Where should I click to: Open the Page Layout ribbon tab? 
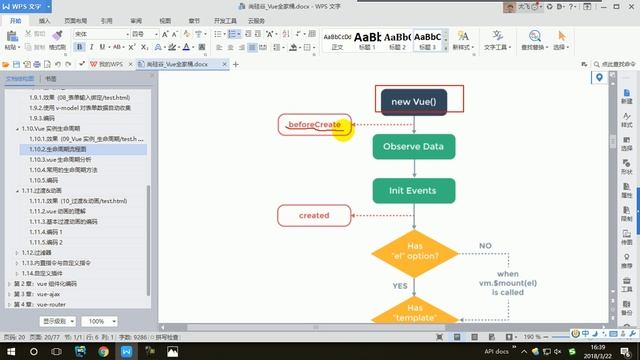tap(76, 20)
